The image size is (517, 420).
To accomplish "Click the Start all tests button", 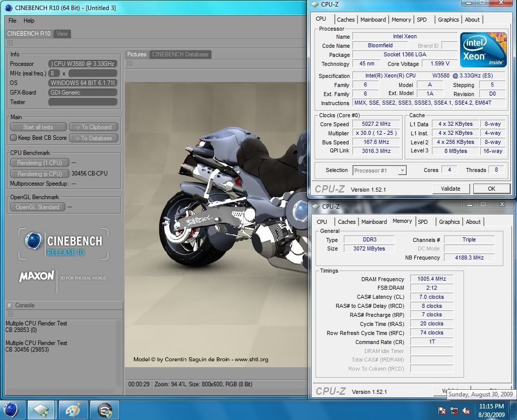I will [x=38, y=127].
